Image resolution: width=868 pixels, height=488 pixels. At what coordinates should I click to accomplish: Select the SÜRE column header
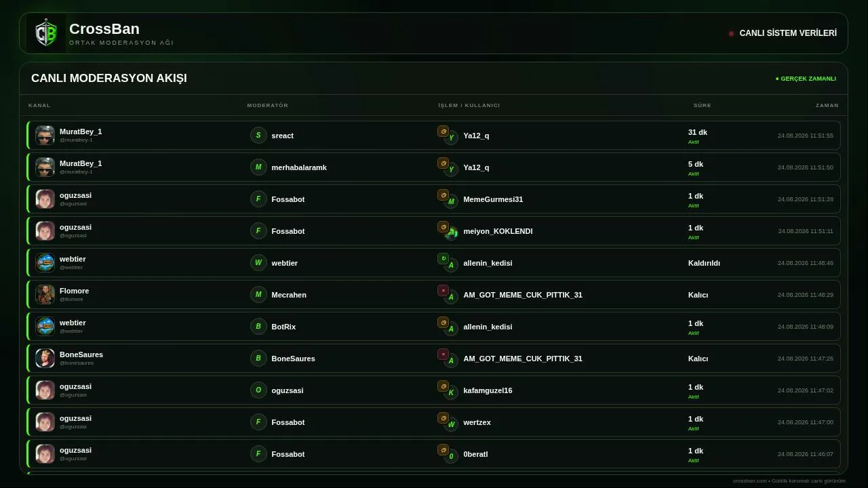point(703,105)
